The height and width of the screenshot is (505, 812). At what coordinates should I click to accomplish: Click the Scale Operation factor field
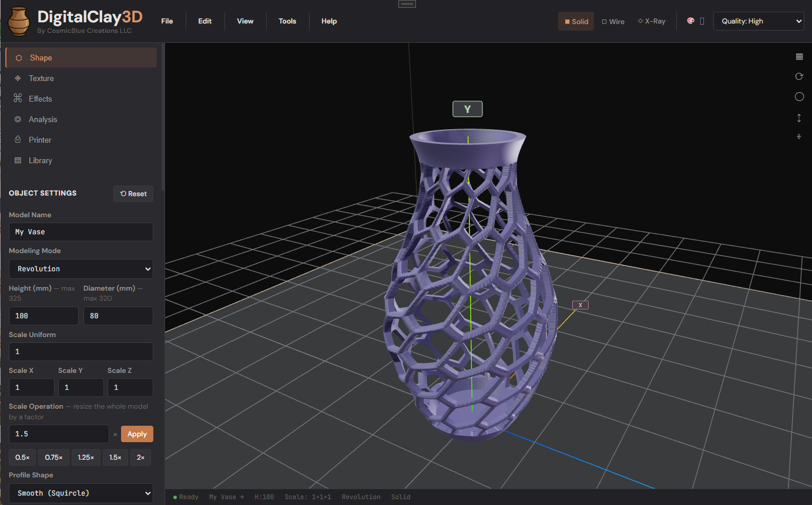click(59, 434)
